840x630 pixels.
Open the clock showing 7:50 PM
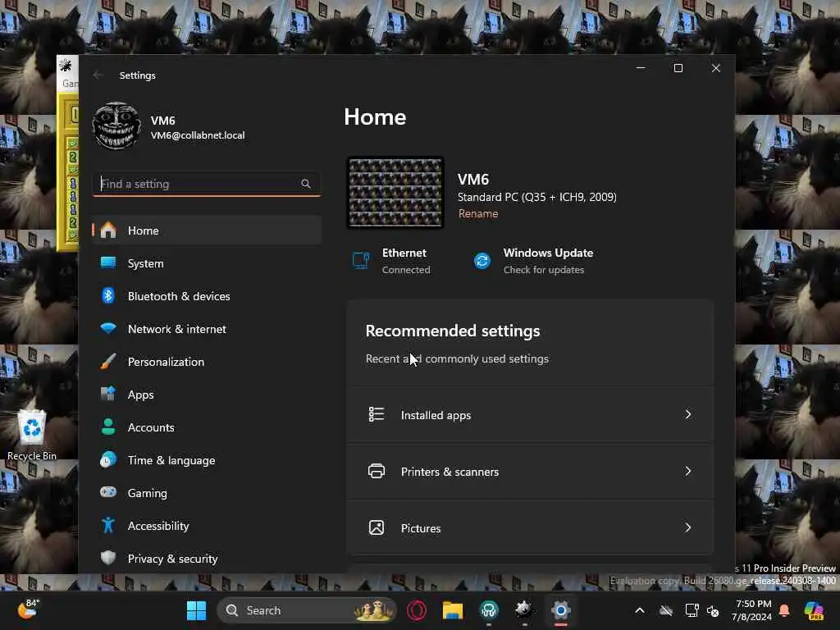click(752, 610)
